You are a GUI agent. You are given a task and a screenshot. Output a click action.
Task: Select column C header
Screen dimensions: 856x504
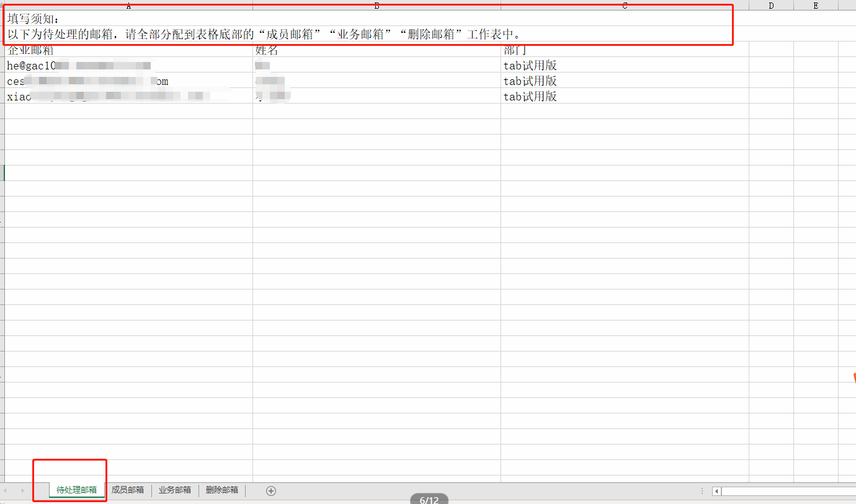click(625, 6)
